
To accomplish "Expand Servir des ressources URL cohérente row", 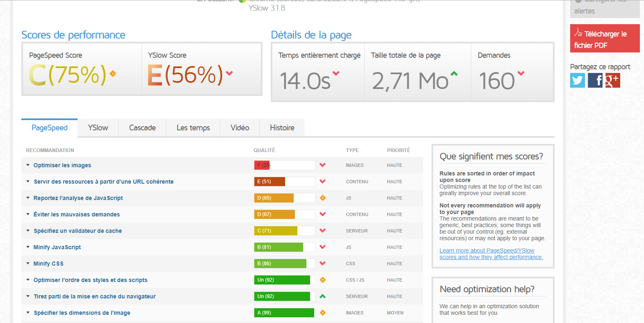I will tap(28, 182).
